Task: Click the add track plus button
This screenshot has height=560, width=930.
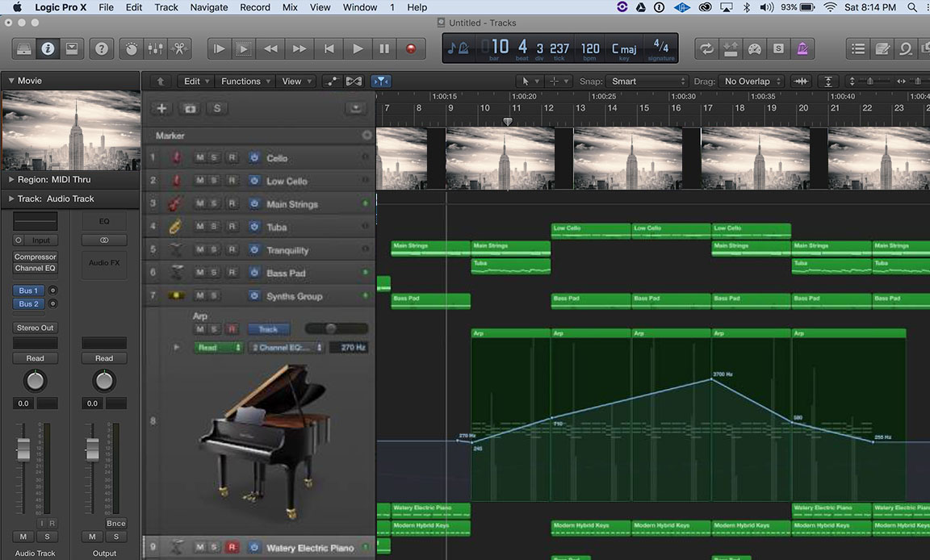Action: (161, 108)
